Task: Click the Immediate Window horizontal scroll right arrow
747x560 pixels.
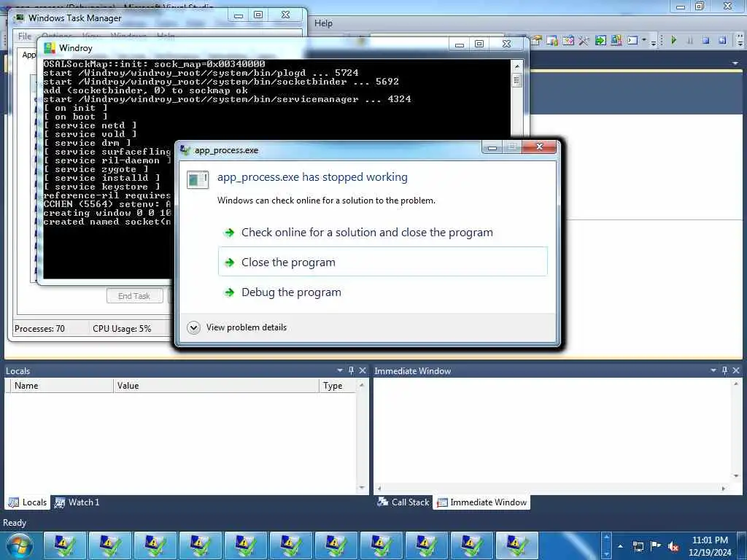Action: (x=724, y=488)
